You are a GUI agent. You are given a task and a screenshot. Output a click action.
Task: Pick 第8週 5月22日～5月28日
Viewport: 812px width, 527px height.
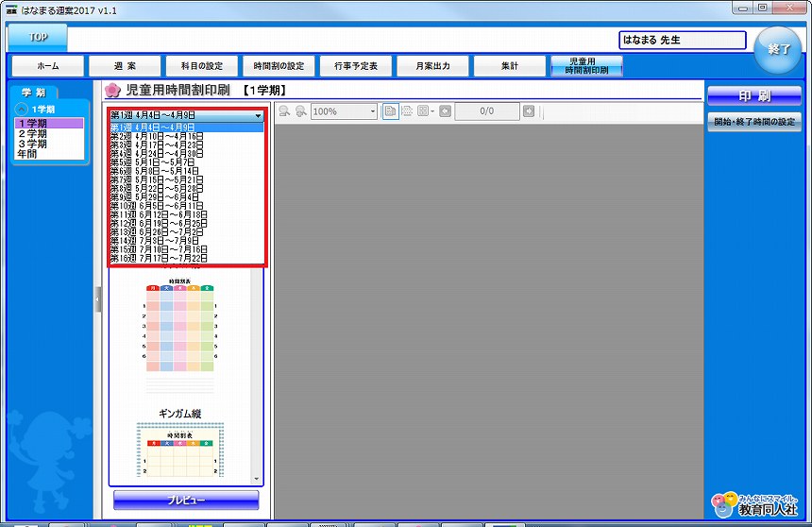[x=186, y=189]
